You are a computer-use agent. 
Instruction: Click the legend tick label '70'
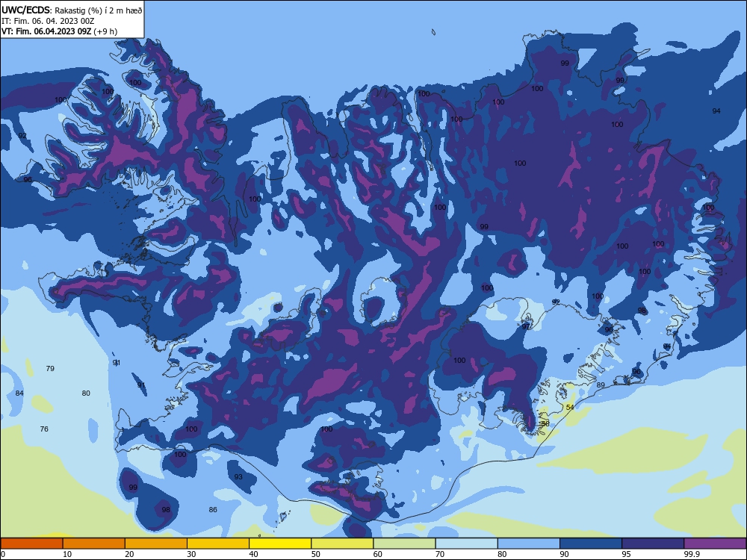point(440,554)
